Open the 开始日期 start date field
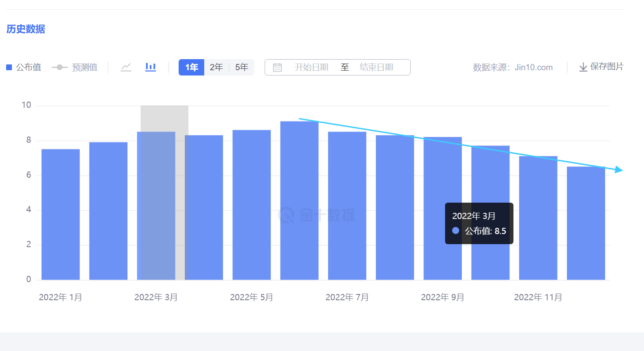The image size is (644, 351). (x=311, y=67)
